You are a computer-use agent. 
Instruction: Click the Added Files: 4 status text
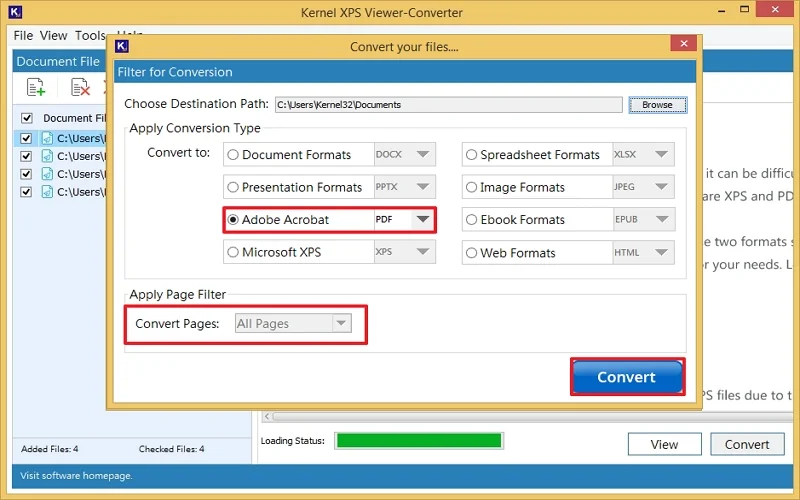[49, 449]
